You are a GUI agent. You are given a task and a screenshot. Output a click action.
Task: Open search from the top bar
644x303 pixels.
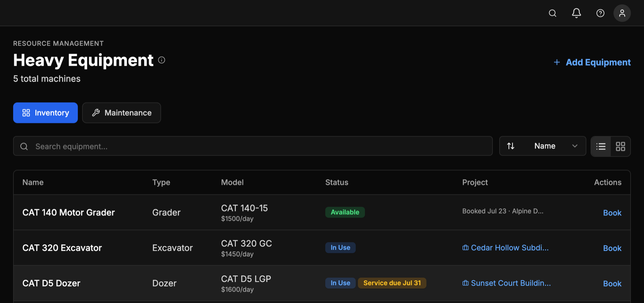552,13
